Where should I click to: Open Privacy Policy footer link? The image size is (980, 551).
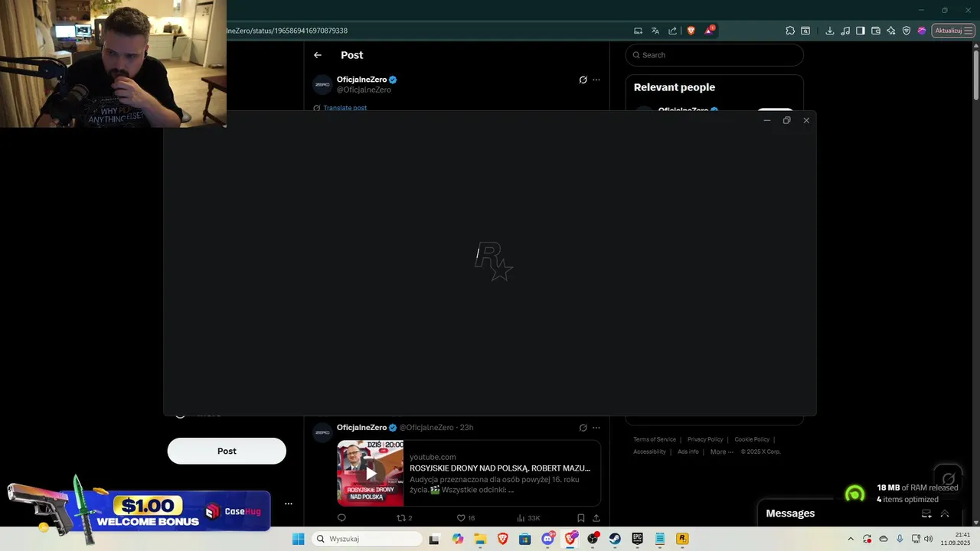tap(705, 439)
